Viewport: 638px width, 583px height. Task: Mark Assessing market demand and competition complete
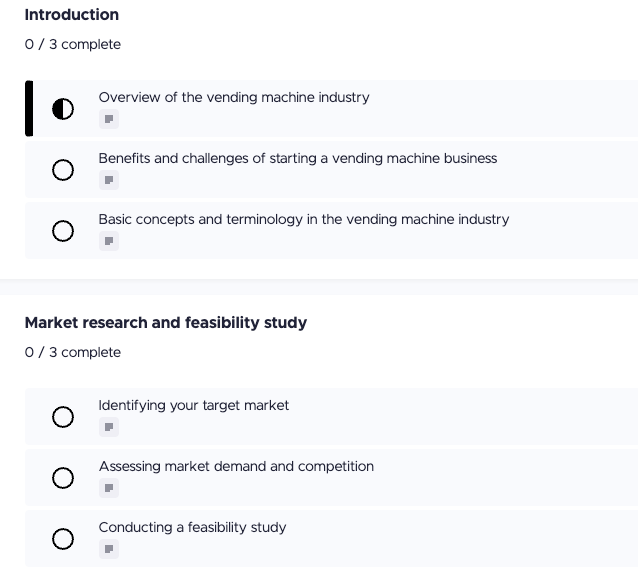[x=63, y=478]
